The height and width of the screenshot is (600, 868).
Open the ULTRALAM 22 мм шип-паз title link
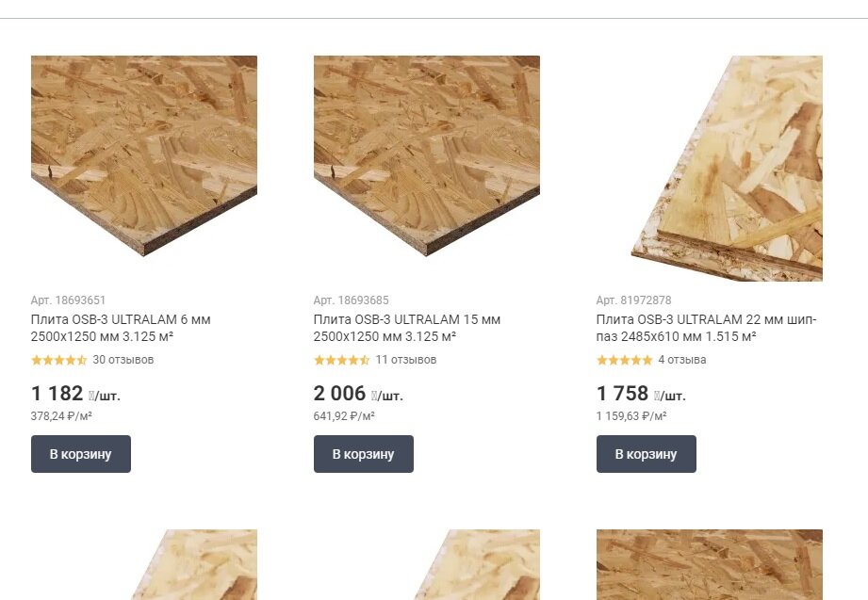pos(706,328)
